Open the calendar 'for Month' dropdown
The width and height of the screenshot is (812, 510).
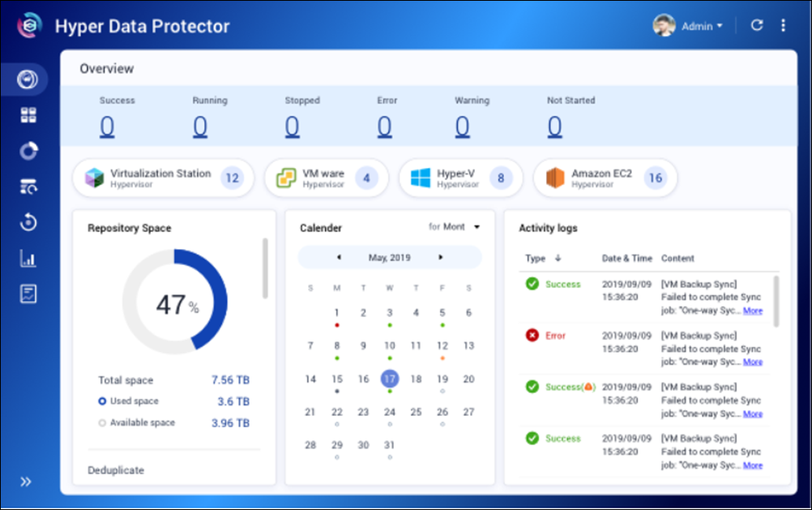pos(455,227)
